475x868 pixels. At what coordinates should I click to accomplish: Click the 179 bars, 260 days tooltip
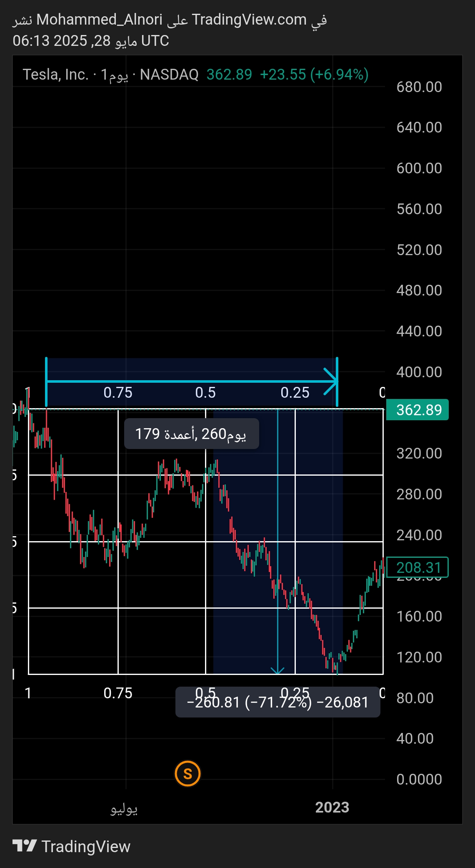pos(192,434)
